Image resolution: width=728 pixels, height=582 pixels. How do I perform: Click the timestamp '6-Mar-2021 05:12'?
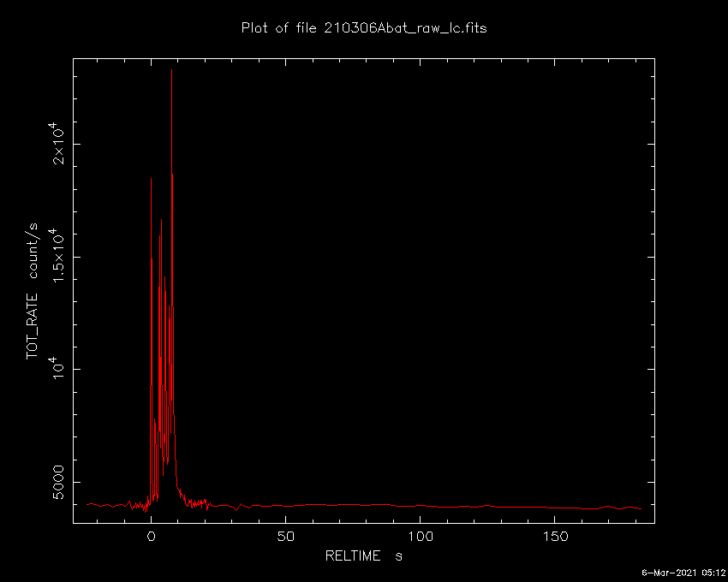[x=683, y=573]
